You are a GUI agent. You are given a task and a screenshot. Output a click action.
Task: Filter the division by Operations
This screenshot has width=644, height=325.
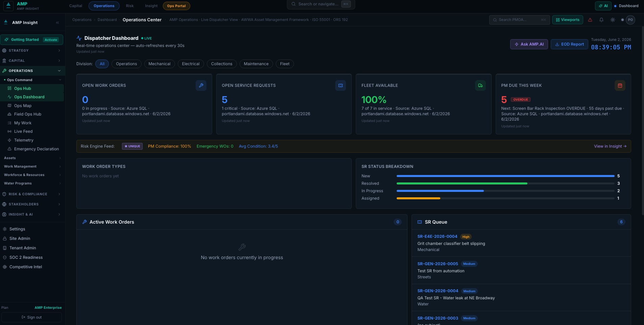tap(126, 64)
